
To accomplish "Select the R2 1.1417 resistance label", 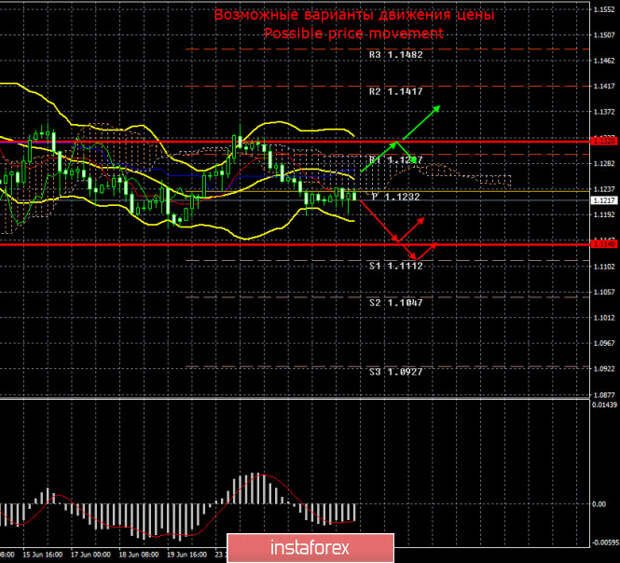I will [x=395, y=92].
